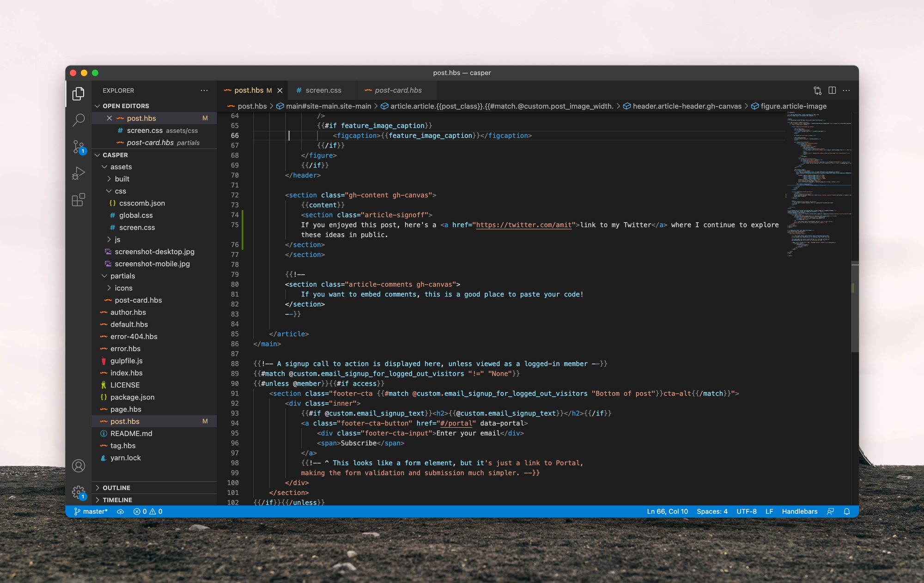The height and width of the screenshot is (583, 924).
Task: Click Split Editor Right icon
Action: (x=832, y=91)
